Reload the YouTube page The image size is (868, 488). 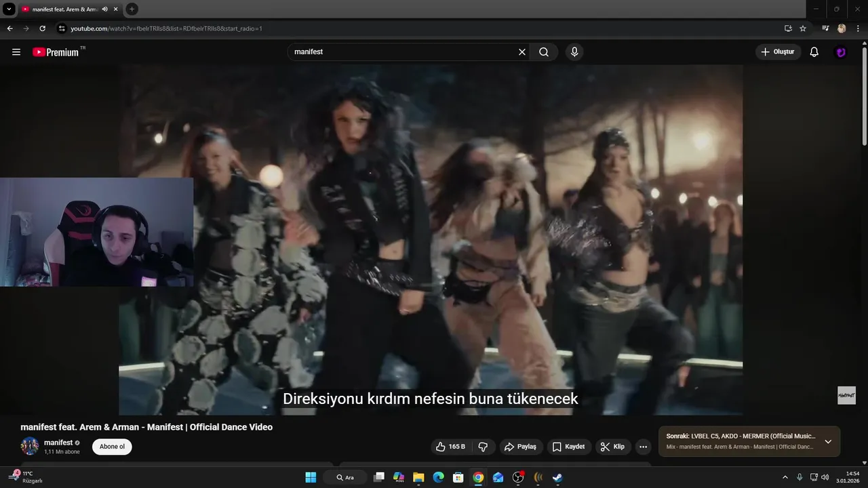[42, 28]
